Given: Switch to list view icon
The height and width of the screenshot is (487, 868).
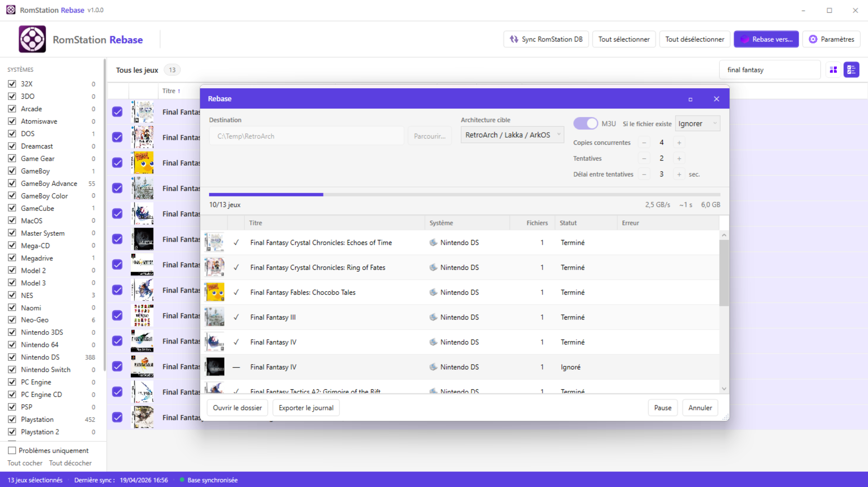Looking at the screenshot, I should coord(851,70).
